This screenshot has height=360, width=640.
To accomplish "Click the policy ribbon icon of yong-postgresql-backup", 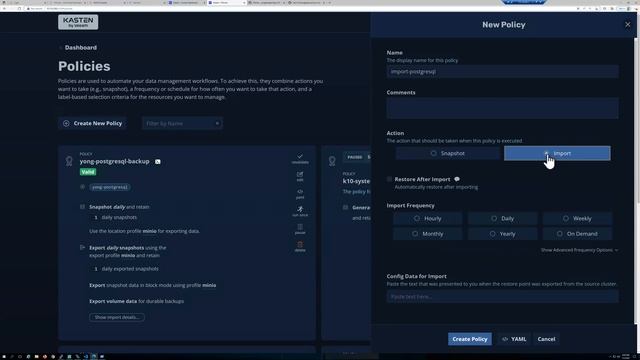I will tap(69, 161).
